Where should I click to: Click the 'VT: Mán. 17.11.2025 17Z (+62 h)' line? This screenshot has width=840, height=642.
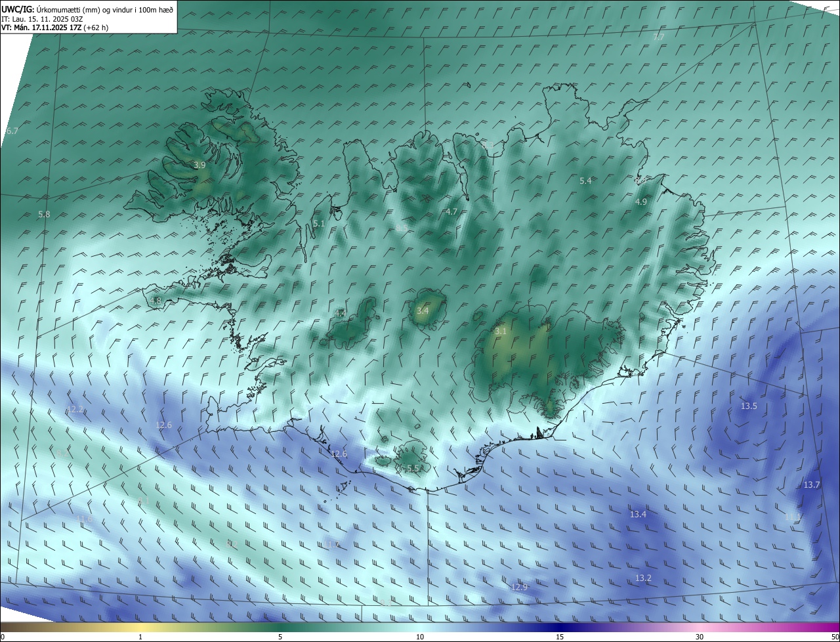pyautogui.click(x=55, y=27)
